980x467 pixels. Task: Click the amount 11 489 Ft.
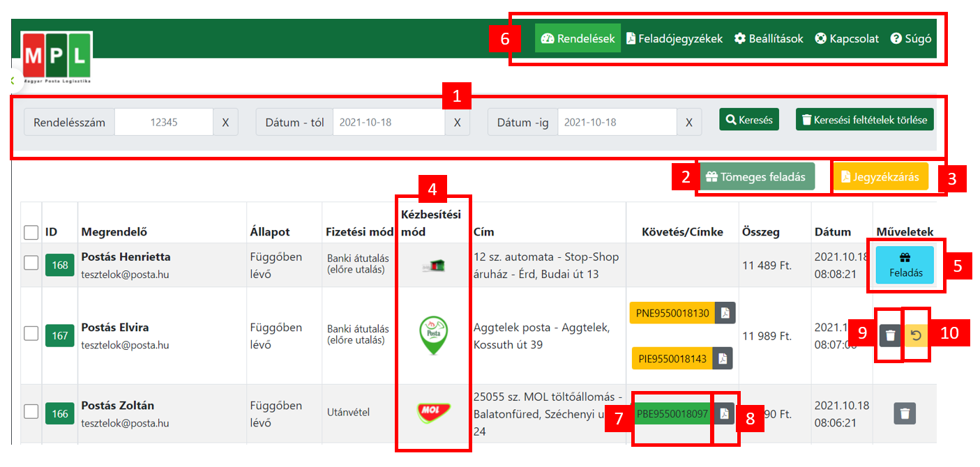767,265
